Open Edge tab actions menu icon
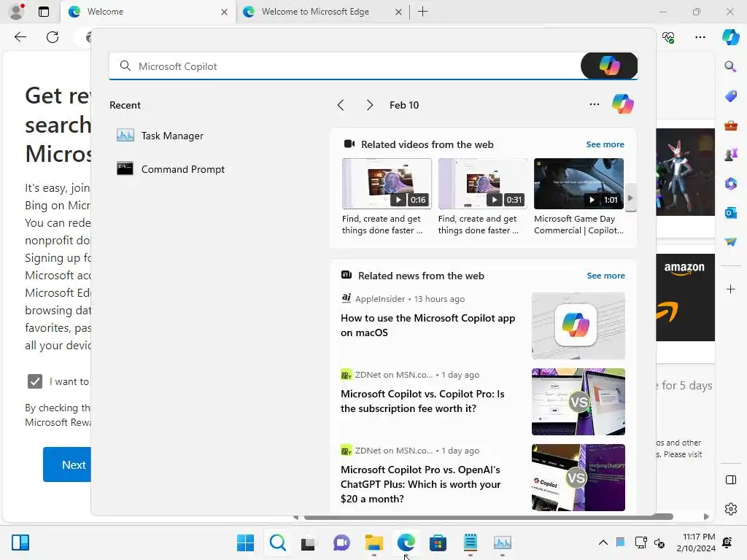The width and height of the screenshot is (747, 560). pyautogui.click(x=44, y=12)
